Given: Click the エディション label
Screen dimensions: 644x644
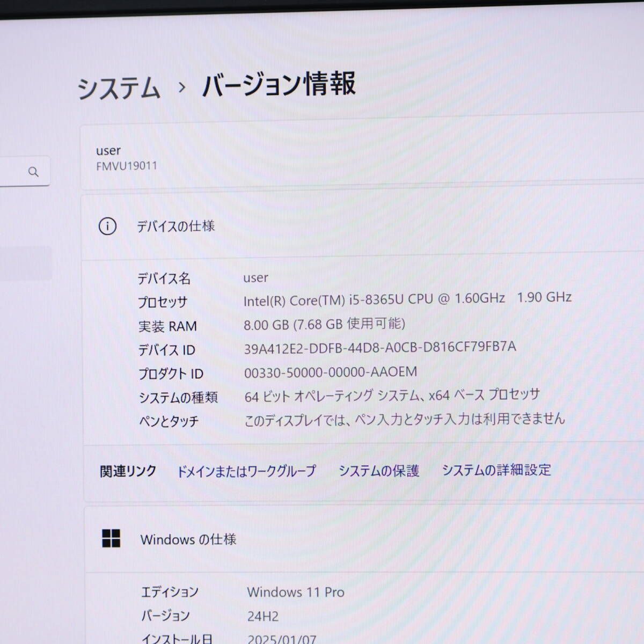Looking at the screenshot, I should coord(170,592).
